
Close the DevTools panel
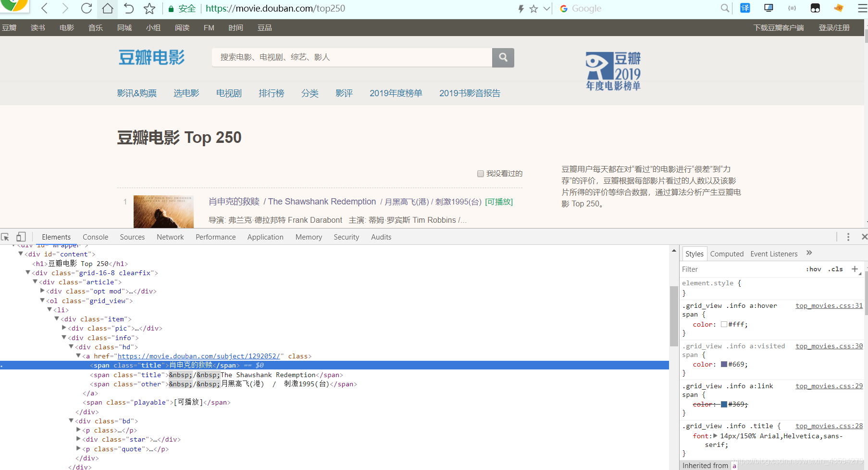click(x=864, y=237)
